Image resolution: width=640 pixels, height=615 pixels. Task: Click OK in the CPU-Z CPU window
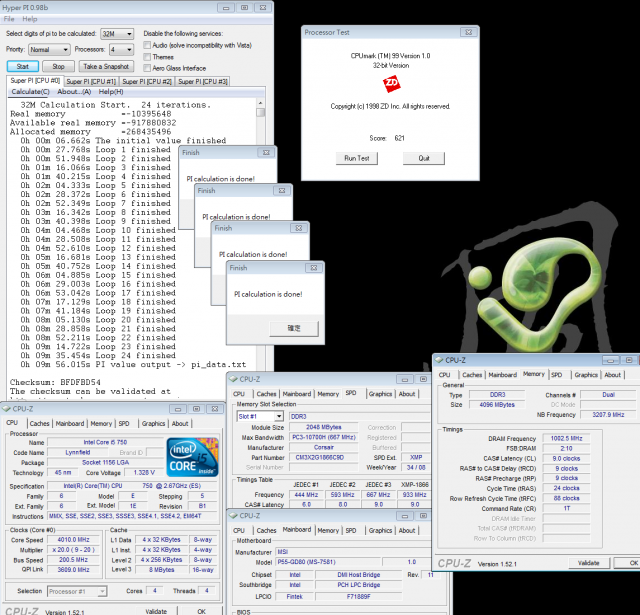202,611
